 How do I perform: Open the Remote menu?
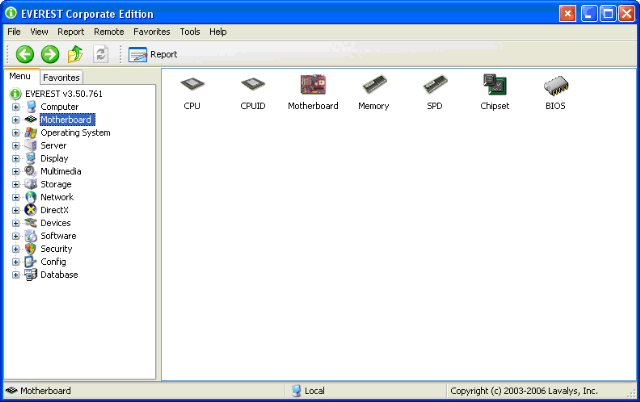(x=109, y=32)
